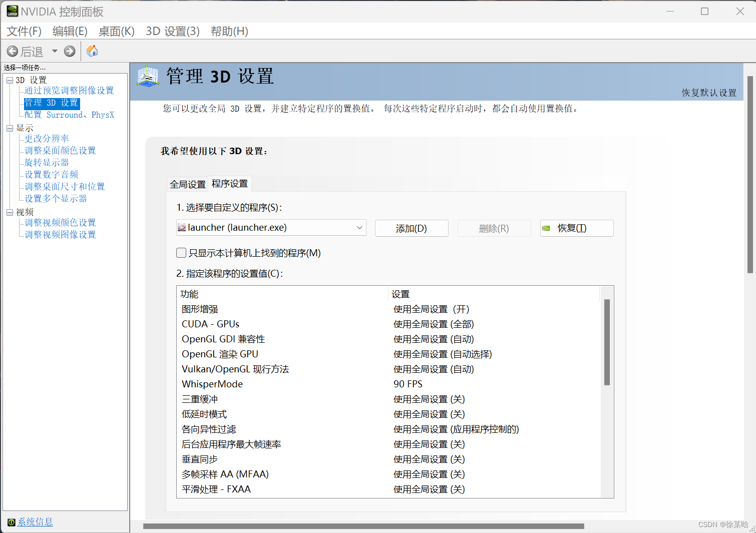Click the 管理 3D 设置 header icon
The height and width of the screenshot is (533, 756).
pos(148,77)
